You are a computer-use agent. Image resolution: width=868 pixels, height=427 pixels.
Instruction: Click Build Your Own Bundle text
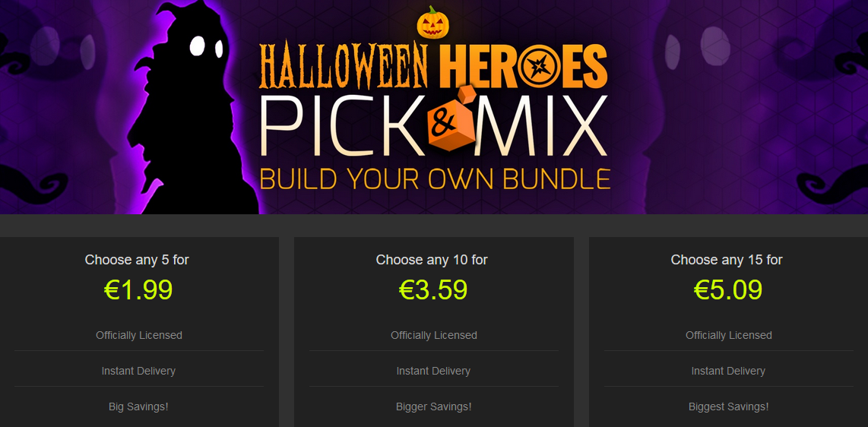click(x=435, y=178)
